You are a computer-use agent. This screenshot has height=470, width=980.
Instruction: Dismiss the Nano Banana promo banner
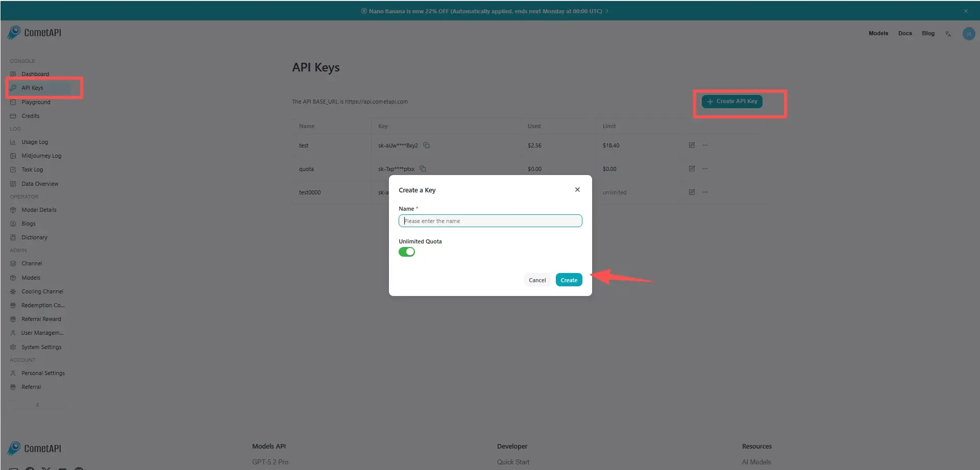(965, 11)
